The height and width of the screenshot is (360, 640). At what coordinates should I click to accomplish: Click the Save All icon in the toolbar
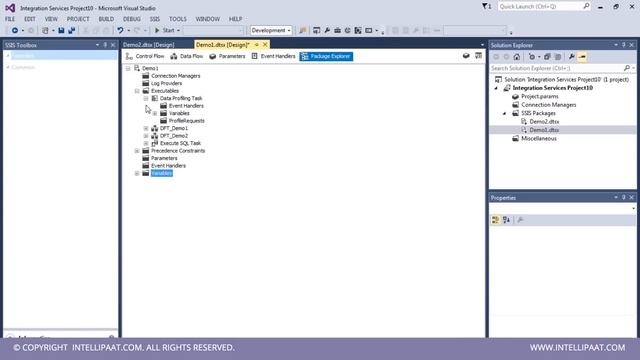(x=71, y=30)
